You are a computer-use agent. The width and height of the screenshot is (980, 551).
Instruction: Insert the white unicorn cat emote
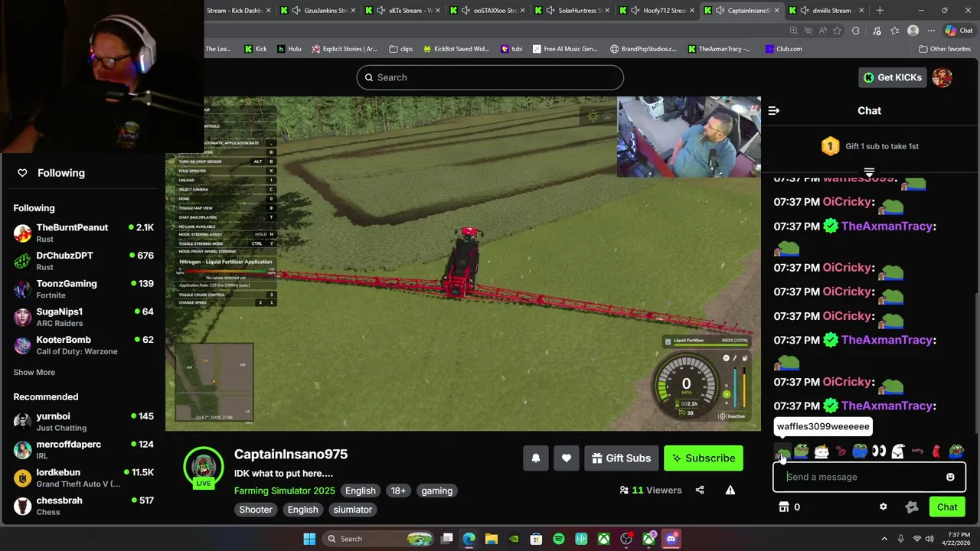(x=822, y=452)
